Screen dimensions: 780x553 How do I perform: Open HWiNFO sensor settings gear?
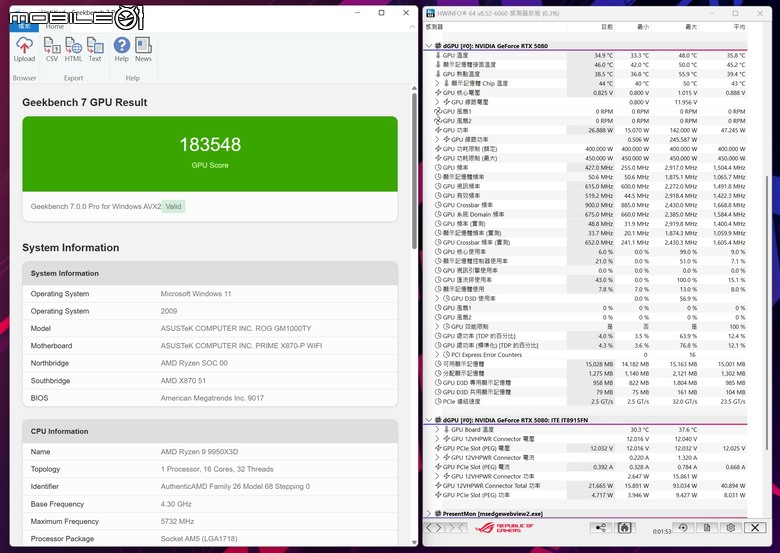731,528
